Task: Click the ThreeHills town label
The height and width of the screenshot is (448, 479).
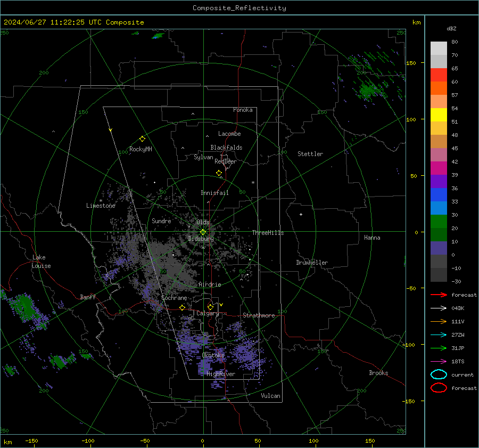Action: 268,233
